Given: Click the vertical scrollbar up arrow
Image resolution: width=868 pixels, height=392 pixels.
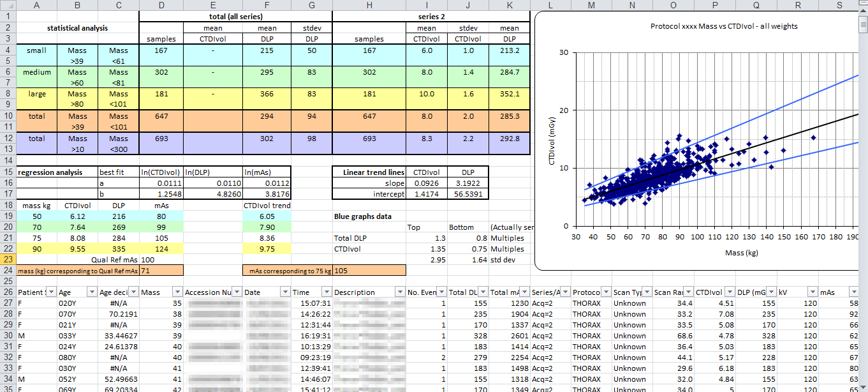Looking at the screenshot, I should (862, 15).
